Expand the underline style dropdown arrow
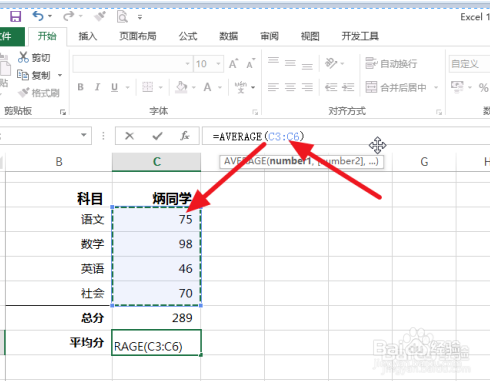The width and height of the screenshot is (490, 381). pyautogui.click(x=127, y=88)
